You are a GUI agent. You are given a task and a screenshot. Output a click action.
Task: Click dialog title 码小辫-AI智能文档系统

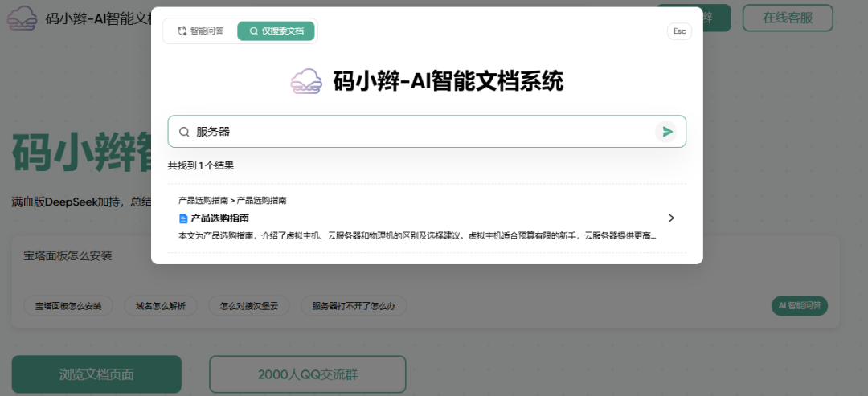(448, 82)
